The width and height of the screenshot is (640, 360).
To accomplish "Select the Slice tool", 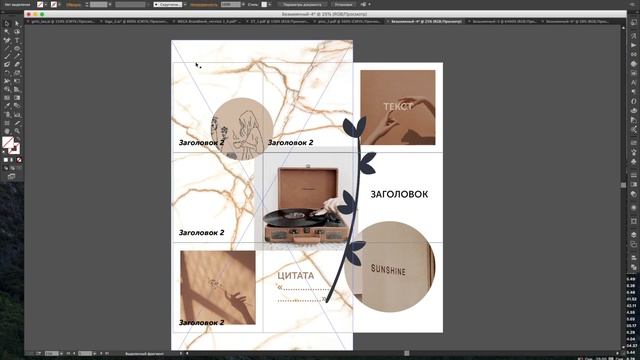I will 17,123.
